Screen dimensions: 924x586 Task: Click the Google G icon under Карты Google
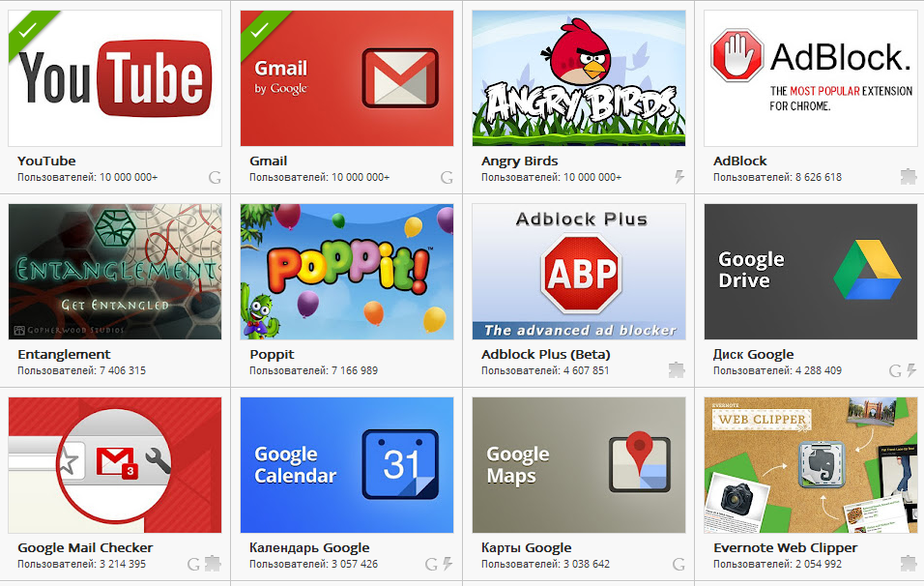click(x=679, y=564)
